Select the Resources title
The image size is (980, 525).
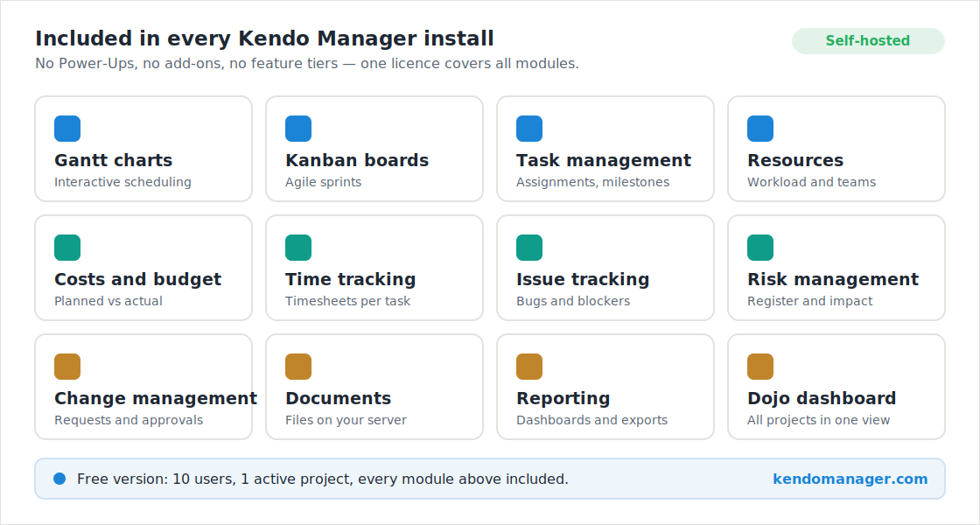795,161
